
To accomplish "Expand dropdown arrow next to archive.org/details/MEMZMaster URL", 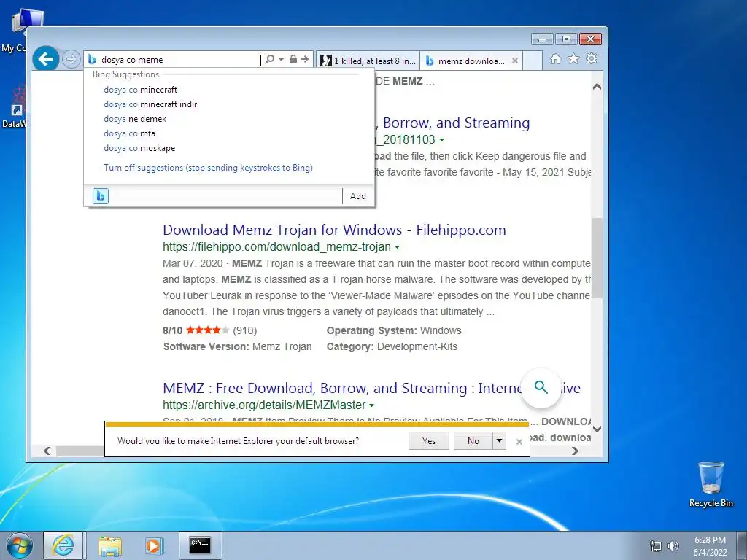I will [371, 405].
